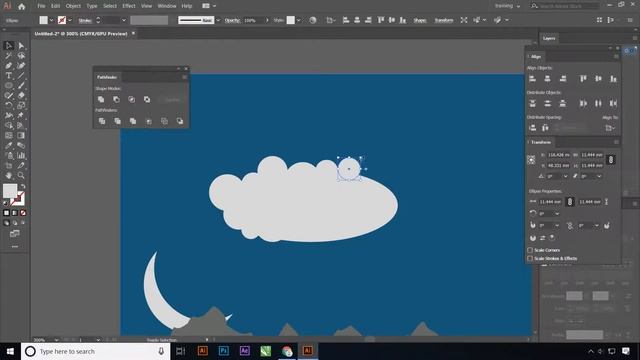The height and width of the screenshot is (360, 640).
Task: Set reference point in Transform locator grid
Action: click(531, 160)
